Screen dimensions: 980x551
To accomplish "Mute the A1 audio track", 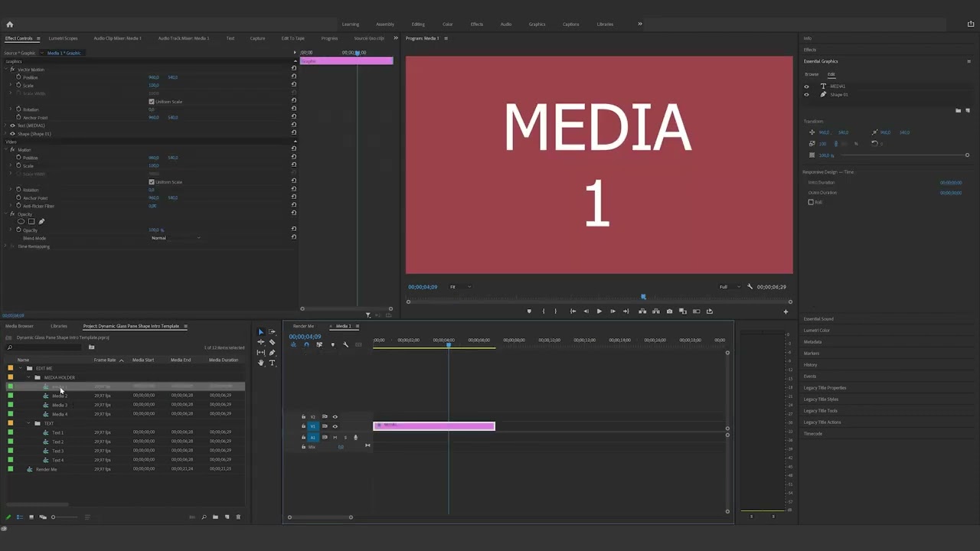I will pos(335,438).
